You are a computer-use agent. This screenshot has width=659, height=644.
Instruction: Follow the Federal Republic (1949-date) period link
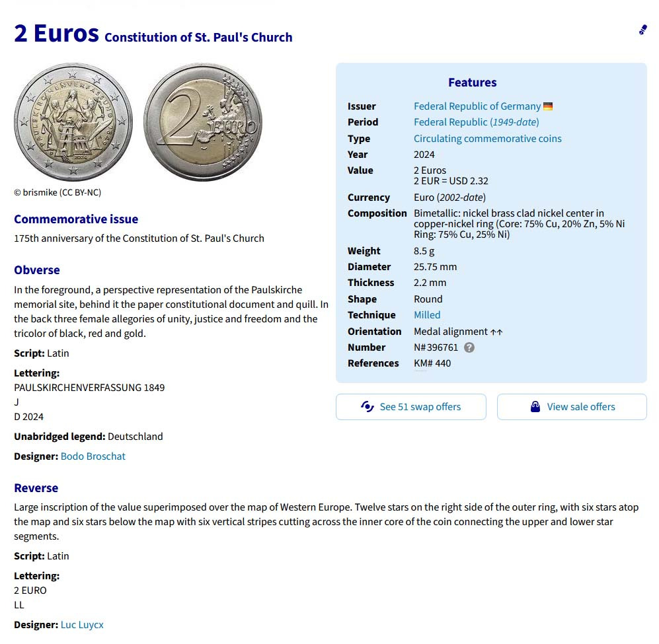(476, 122)
